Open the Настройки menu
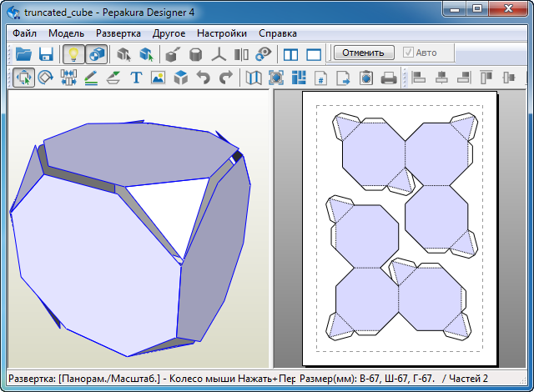 (x=221, y=34)
